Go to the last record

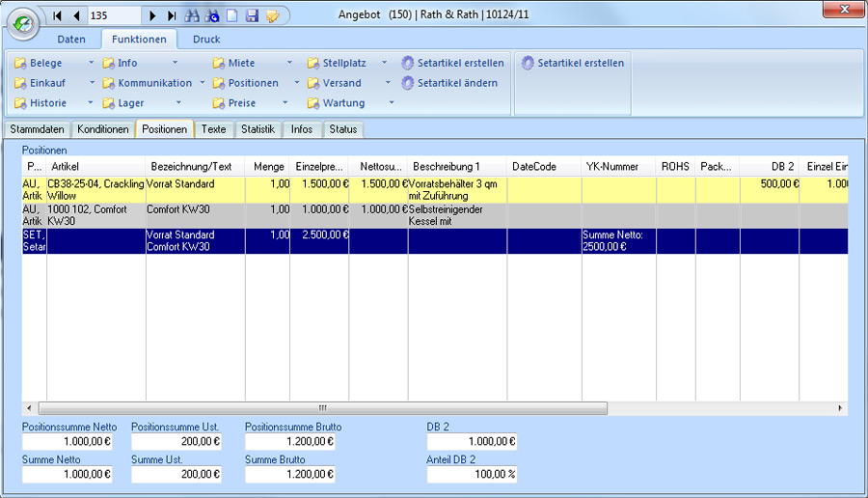[x=172, y=15]
